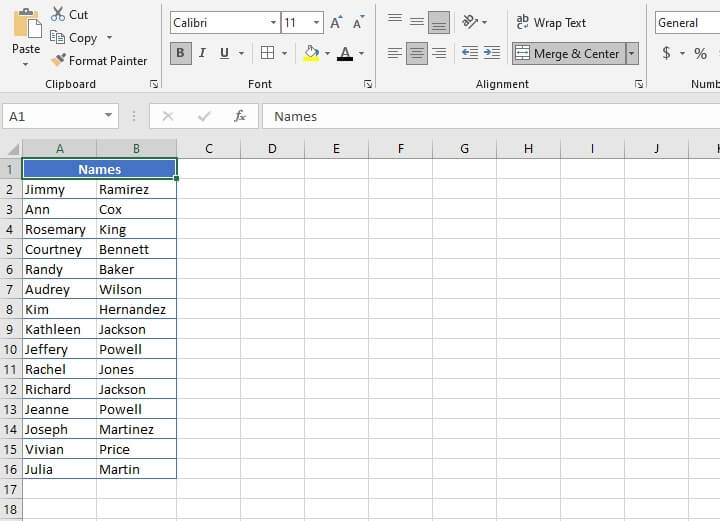This screenshot has height=521, width=720.
Task: Apply accounting dollar format
Action: pyautogui.click(x=666, y=53)
